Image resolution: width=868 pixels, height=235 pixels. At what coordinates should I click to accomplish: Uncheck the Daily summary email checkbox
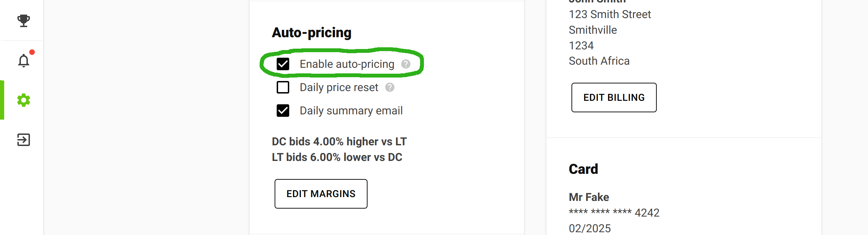pyautogui.click(x=283, y=111)
